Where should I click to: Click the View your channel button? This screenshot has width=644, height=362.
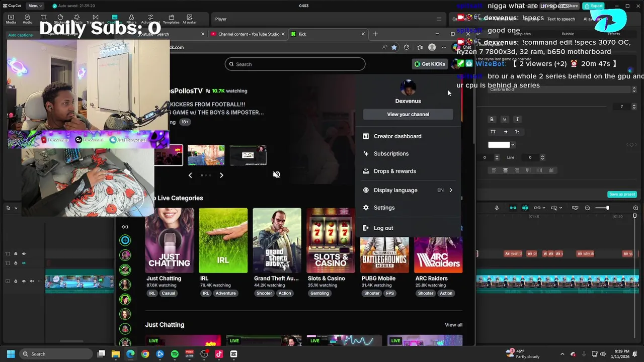tap(408, 114)
